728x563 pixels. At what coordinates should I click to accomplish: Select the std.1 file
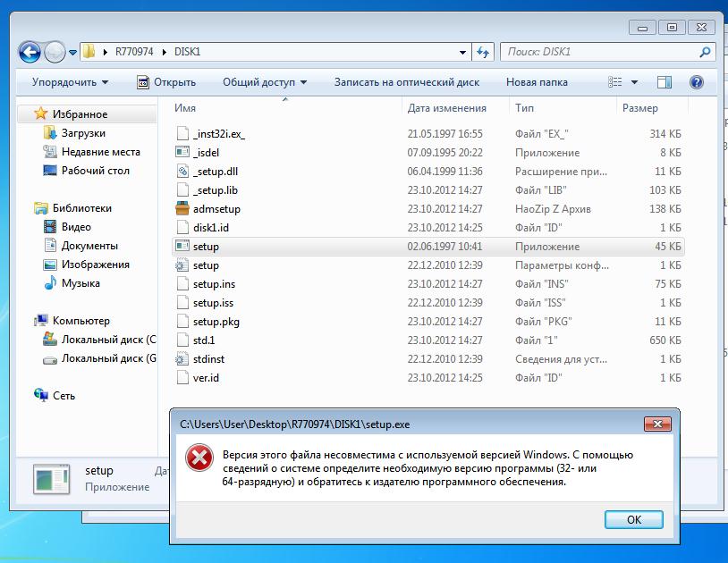tap(204, 340)
